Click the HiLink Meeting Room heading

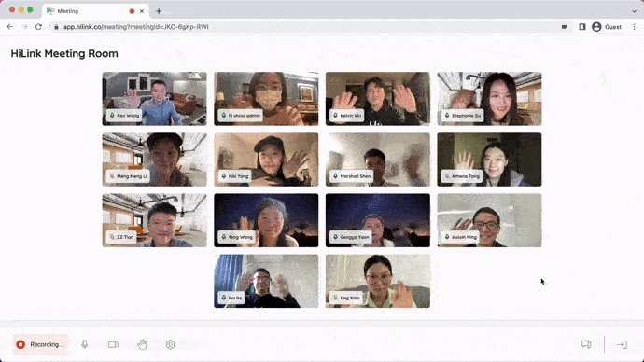coord(64,54)
